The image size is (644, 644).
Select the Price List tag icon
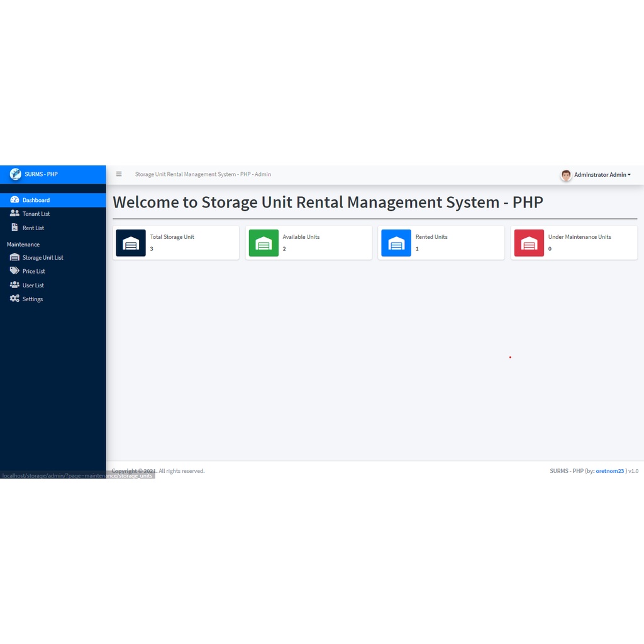point(14,271)
